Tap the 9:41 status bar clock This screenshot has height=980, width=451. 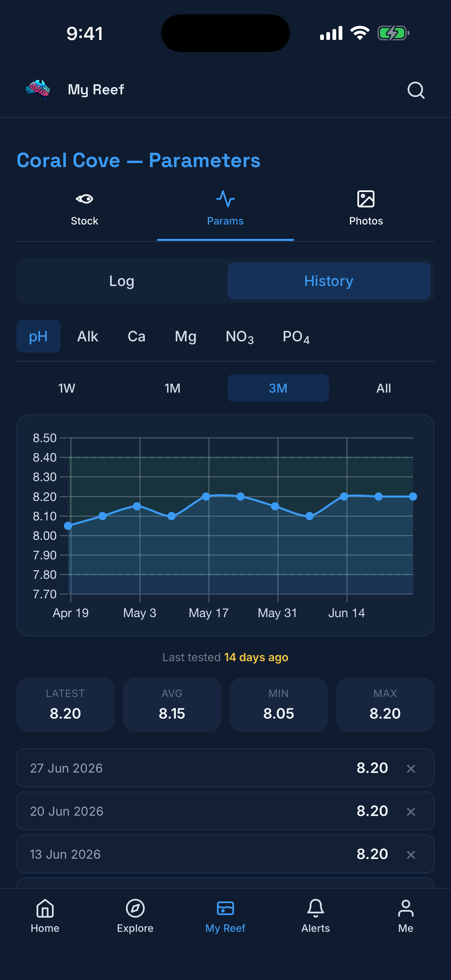(x=84, y=33)
